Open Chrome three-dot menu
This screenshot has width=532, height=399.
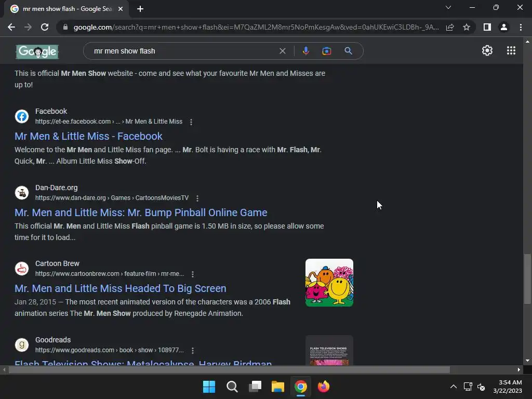coord(521,27)
